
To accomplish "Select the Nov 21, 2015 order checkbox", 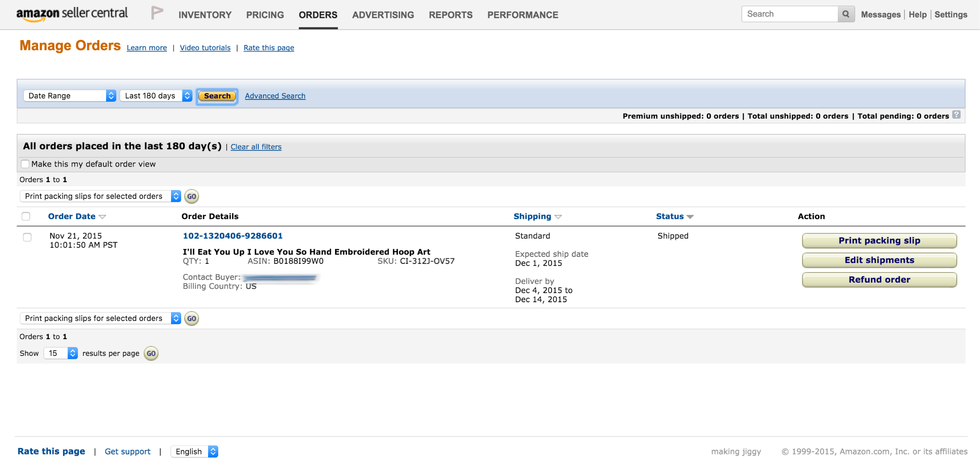I will [x=27, y=237].
